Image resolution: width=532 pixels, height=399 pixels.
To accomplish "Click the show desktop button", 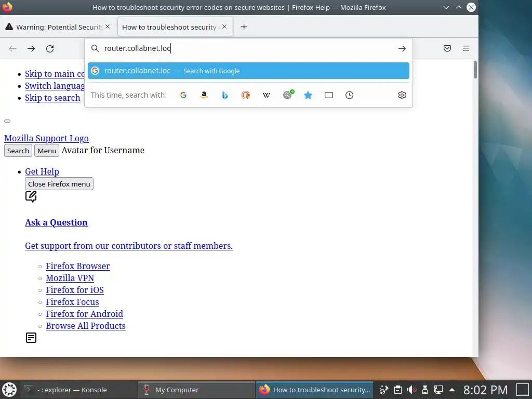I will point(523,390).
